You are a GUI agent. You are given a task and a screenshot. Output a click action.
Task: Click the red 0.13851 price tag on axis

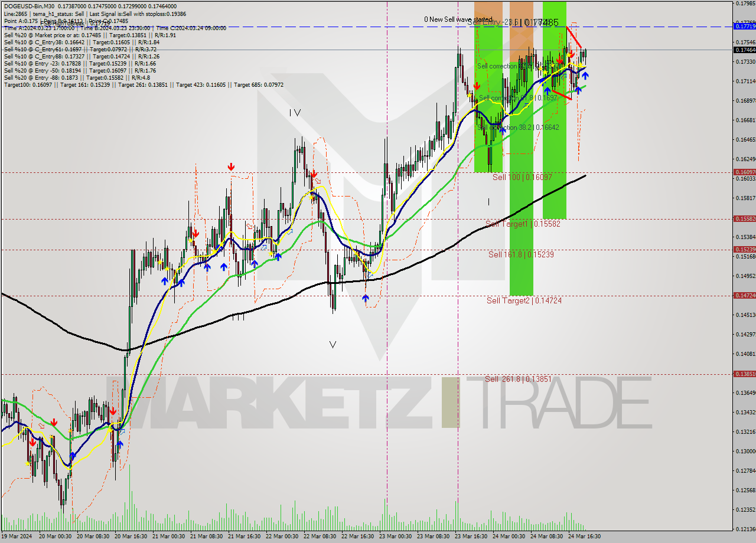click(744, 374)
